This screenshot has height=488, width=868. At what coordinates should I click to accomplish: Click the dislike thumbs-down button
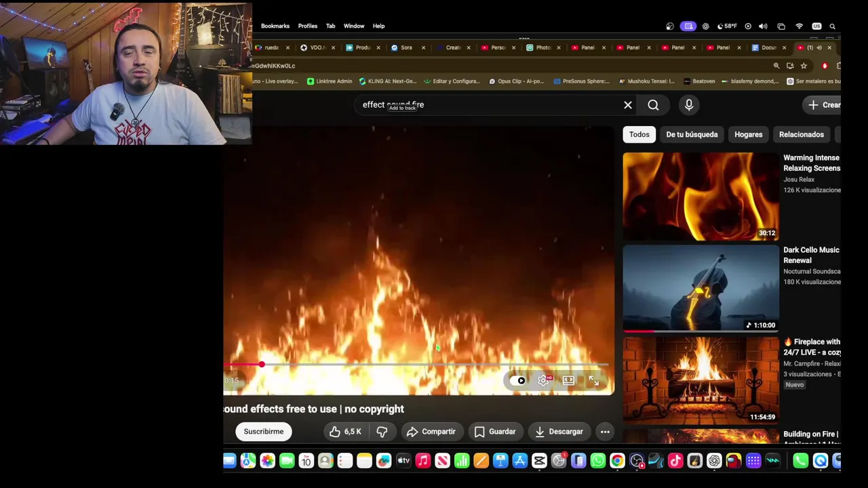[382, 432]
